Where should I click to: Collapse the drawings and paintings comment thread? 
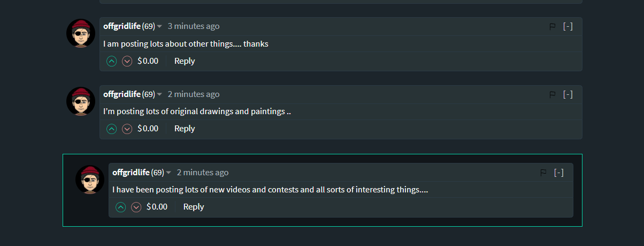pos(568,94)
